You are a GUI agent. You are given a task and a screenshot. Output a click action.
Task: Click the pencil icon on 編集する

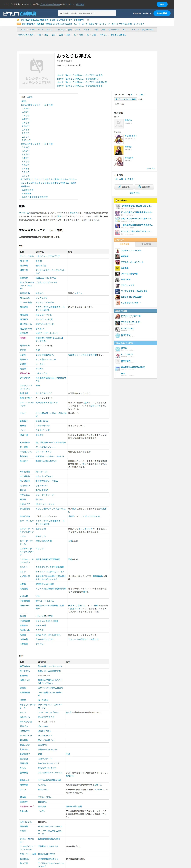[119, 187]
